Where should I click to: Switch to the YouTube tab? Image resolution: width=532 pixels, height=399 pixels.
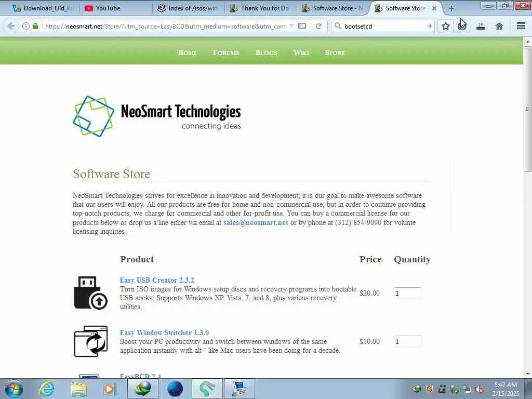[x=115, y=8]
